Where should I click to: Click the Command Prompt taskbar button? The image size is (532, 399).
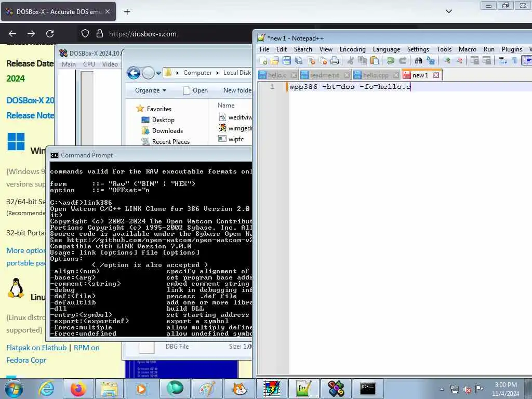[367, 389]
